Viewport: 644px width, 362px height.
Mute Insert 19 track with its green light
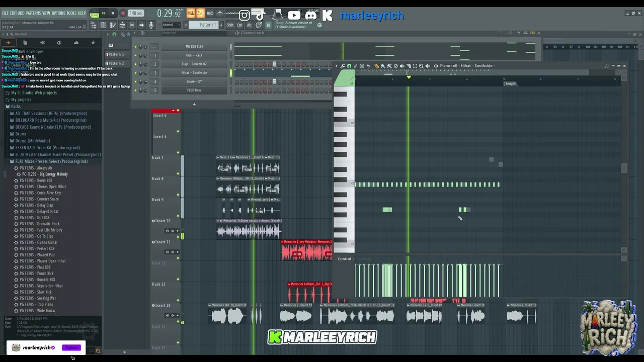point(178,322)
